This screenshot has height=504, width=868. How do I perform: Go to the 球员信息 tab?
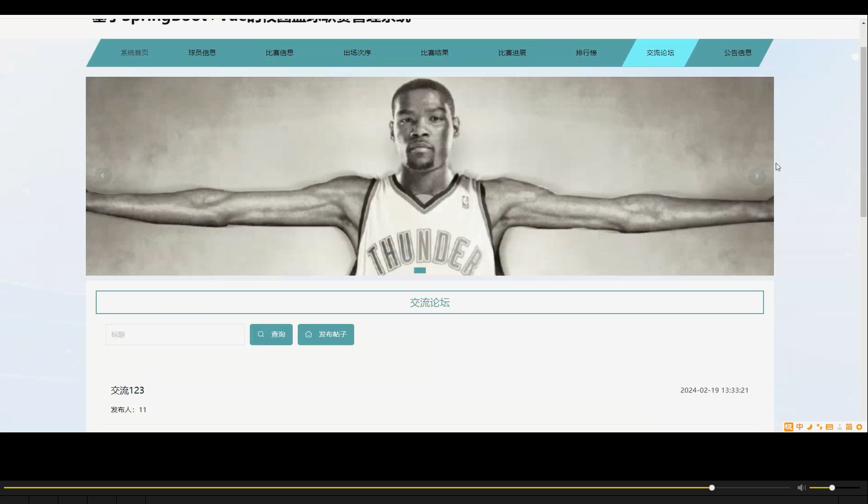coord(202,53)
